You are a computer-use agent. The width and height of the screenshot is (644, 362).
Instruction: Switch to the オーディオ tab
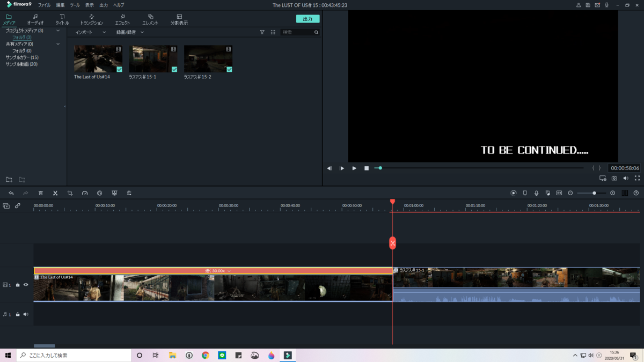coord(35,20)
